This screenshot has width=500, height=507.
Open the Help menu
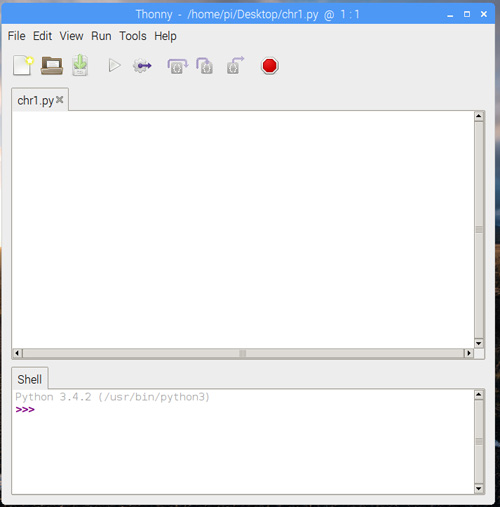165,36
